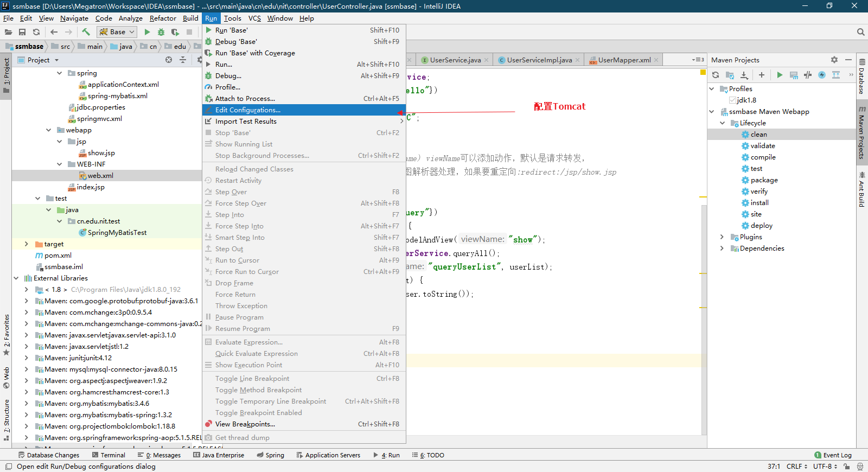
Task: Open Application Servers tool window
Action: click(328, 455)
